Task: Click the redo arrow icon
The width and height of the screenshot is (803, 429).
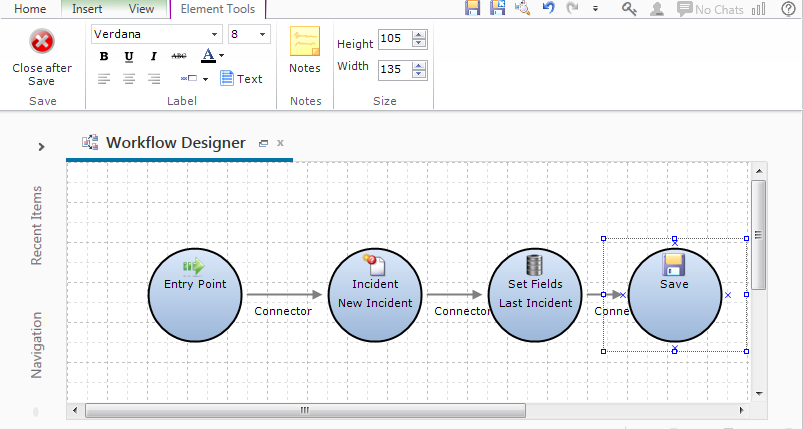Action: [x=573, y=7]
